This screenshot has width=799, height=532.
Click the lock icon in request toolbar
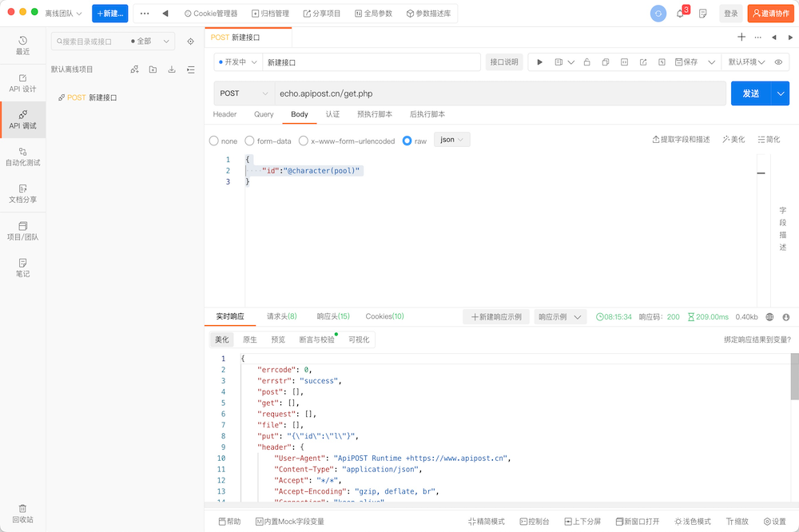(586, 62)
